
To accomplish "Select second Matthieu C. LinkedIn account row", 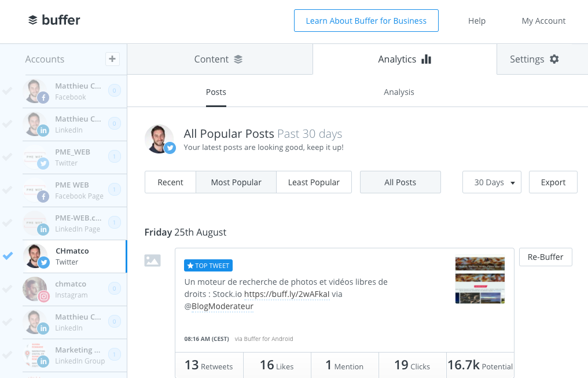I will click(75, 322).
